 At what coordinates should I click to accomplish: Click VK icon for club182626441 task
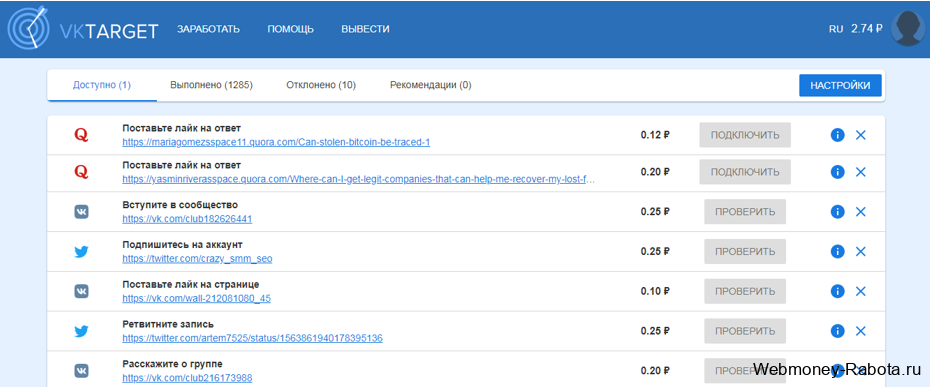point(81,212)
